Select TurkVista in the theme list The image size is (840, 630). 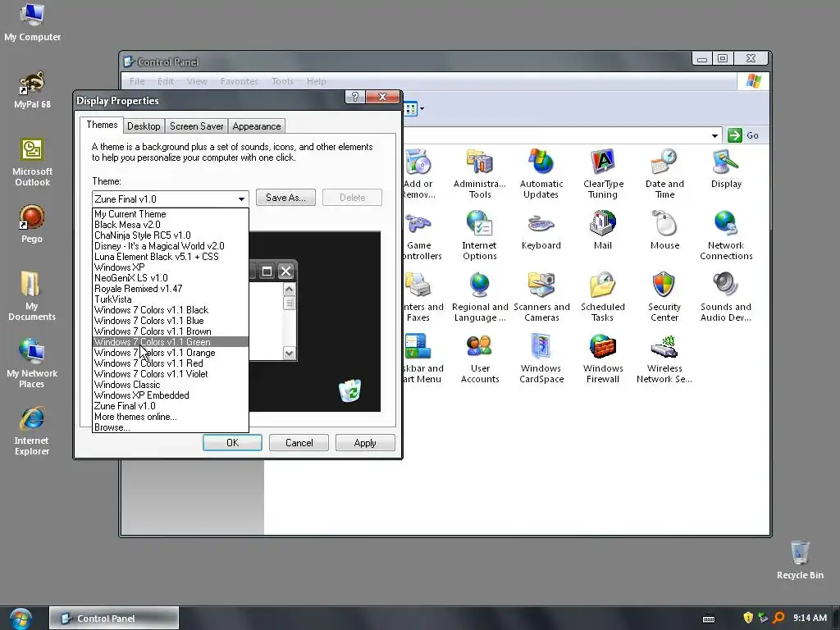(171, 299)
